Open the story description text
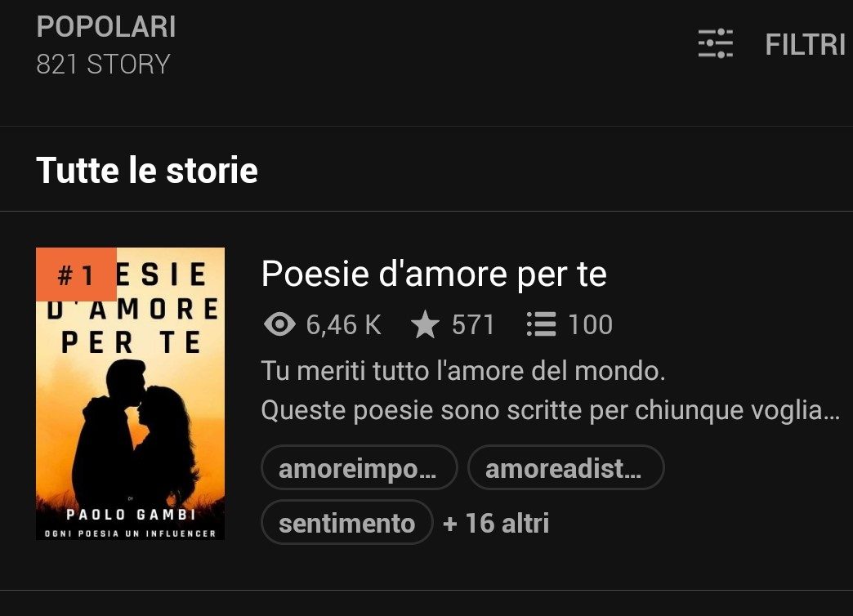This screenshot has height=616, width=853. pyautogui.click(x=551, y=391)
